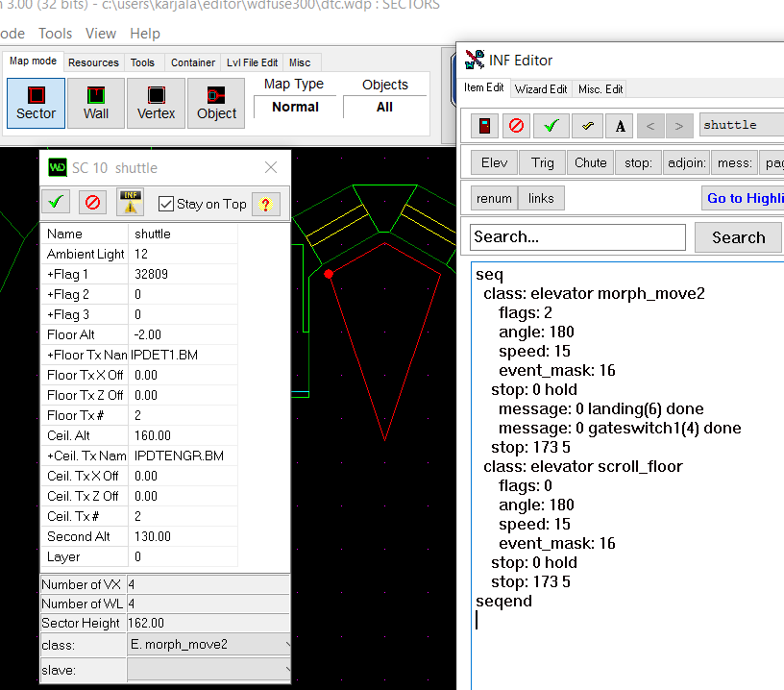Screen dimensions: 784x690
Task: Click small yellow checkmark in INF Editor
Action: [x=587, y=125]
